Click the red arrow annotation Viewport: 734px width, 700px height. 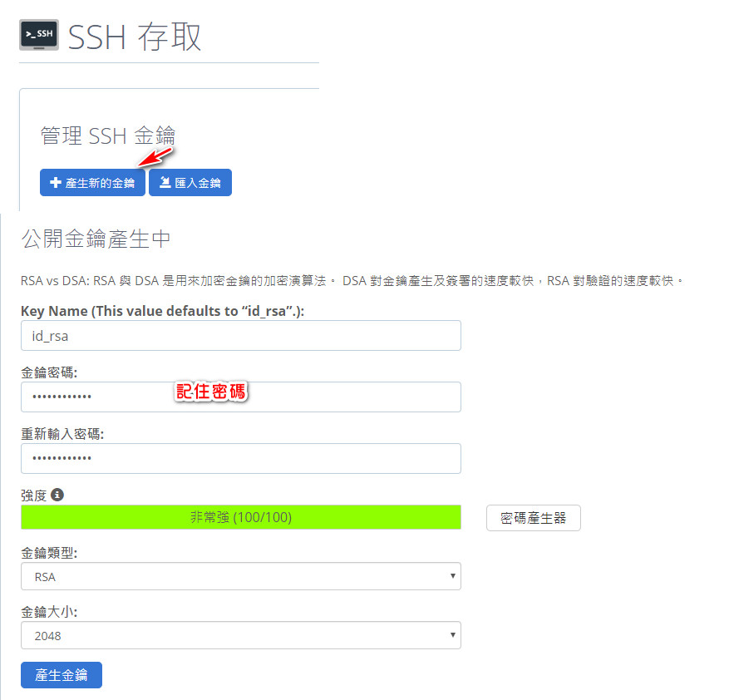click(x=155, y=155)
